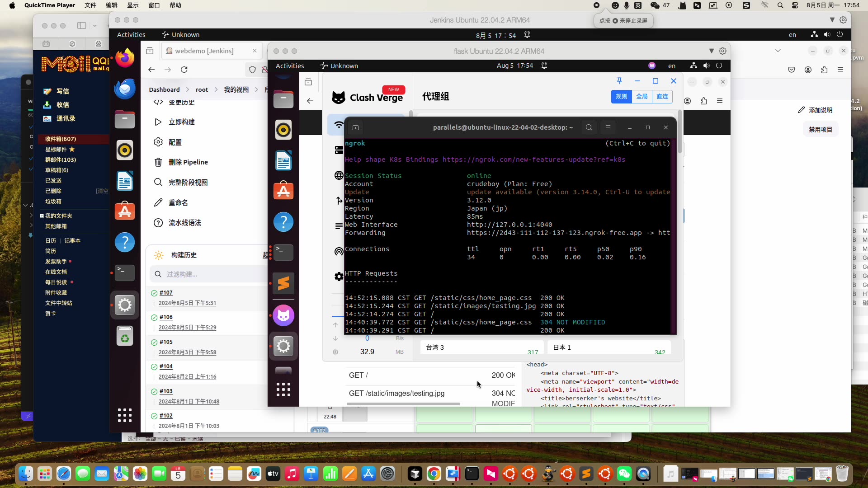This screenshot has height=488, width=868.
Task: Switch Clash Verge mode to 全局
Action: tap(642, 96)
